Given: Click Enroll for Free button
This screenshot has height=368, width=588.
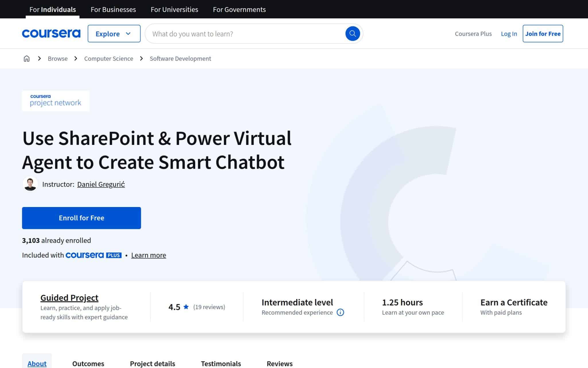Looking at the screenshot, I should tap(82, 218).
